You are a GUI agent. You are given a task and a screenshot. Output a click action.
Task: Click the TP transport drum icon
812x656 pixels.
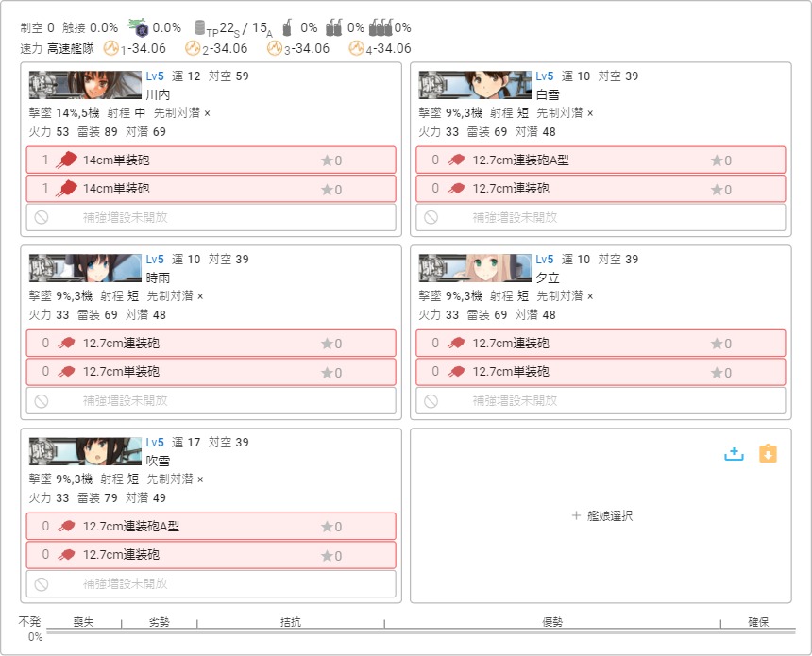point(200,28)
